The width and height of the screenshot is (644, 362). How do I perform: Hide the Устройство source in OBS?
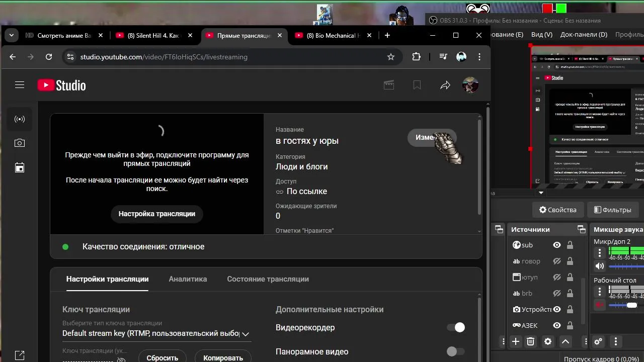coord(557,309)
